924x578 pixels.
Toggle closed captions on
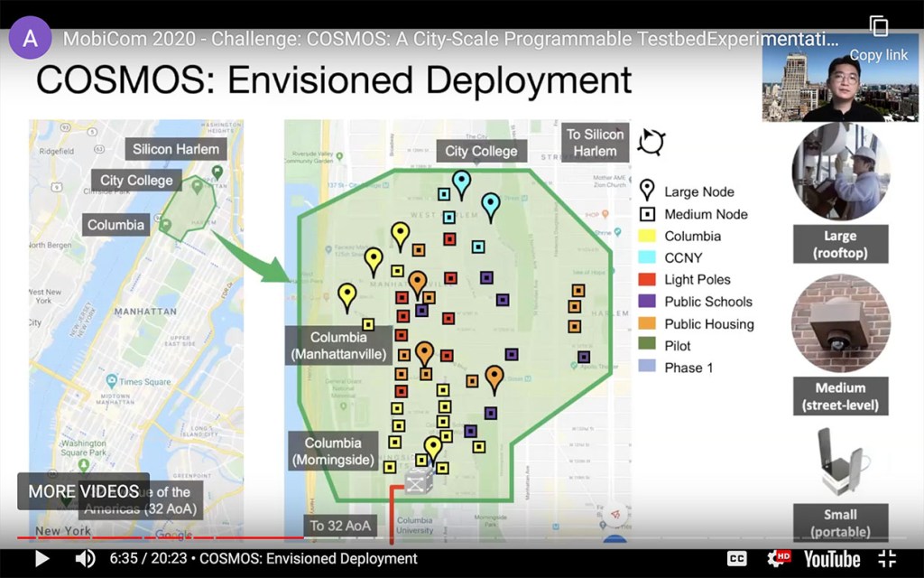point(737,559)
